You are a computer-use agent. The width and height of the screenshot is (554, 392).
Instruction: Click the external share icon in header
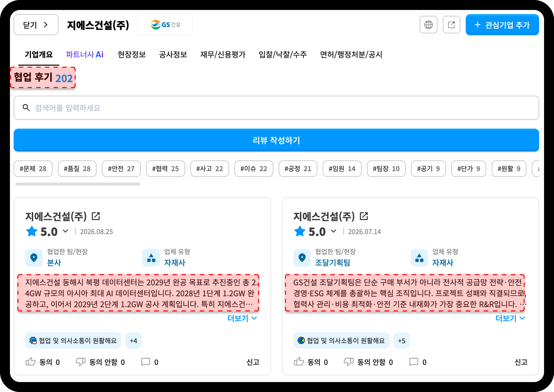click(451, 25)
